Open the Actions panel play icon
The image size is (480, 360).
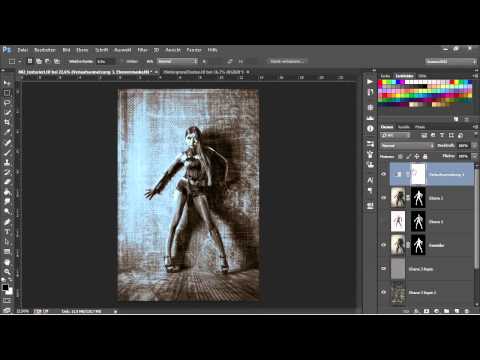point(370,82)
